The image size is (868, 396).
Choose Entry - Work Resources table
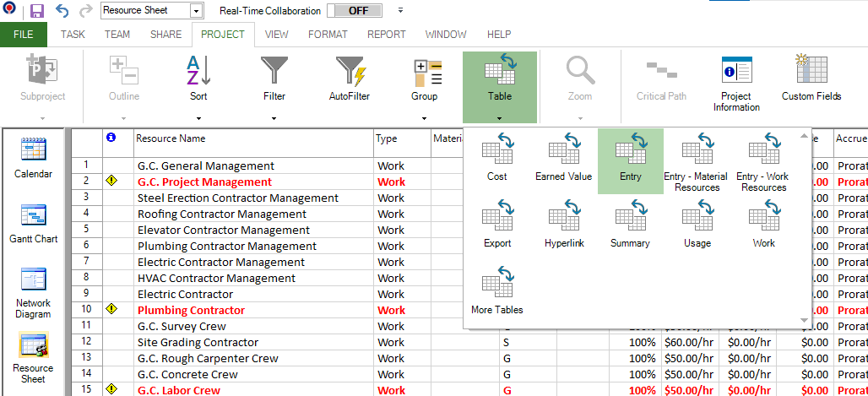[762, 161]
